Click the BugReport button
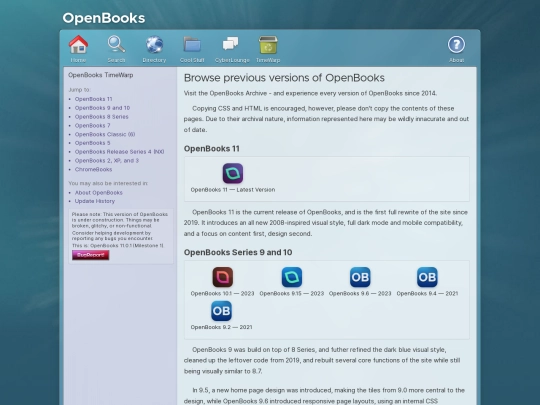The width and height of the screenshot is (540, 405). (x=91, y=255)
